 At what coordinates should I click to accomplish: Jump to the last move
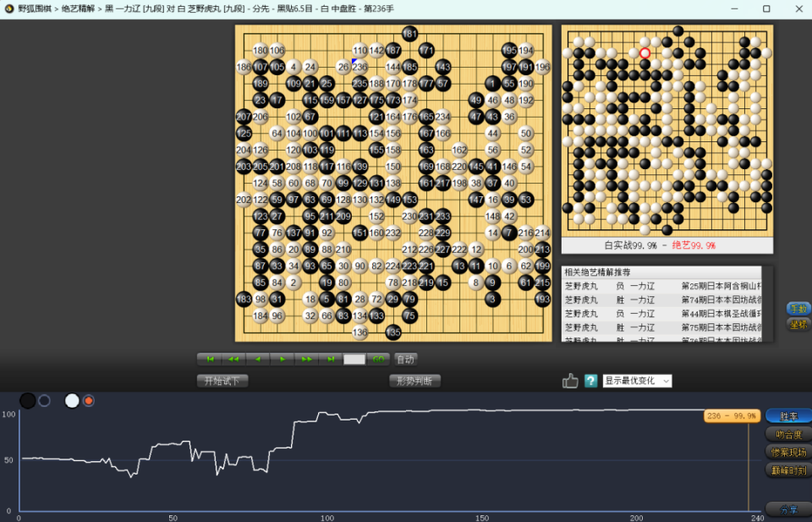point(331,360)
